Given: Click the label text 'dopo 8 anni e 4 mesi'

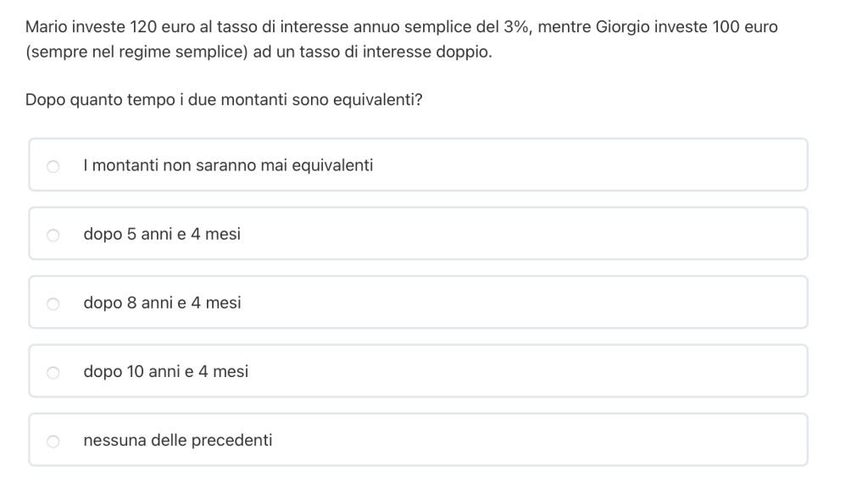Looking at the screenshot, I should [162, 302].
